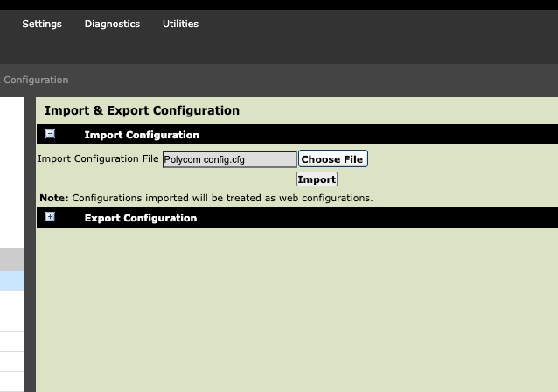
Task: Select the blue highlighted row in left sidebar
Action: pyautogui.click(x=11, y=281)
